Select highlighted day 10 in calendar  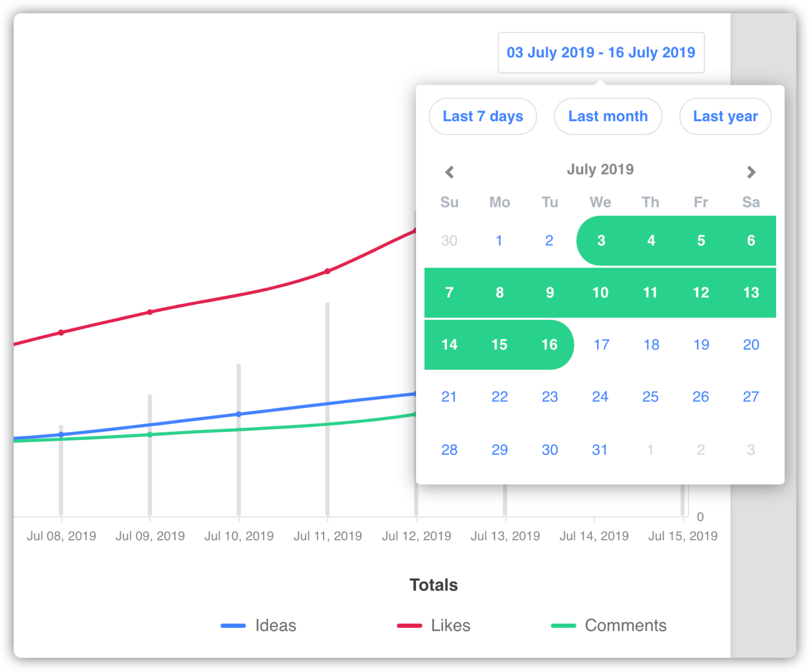(600, 293)
